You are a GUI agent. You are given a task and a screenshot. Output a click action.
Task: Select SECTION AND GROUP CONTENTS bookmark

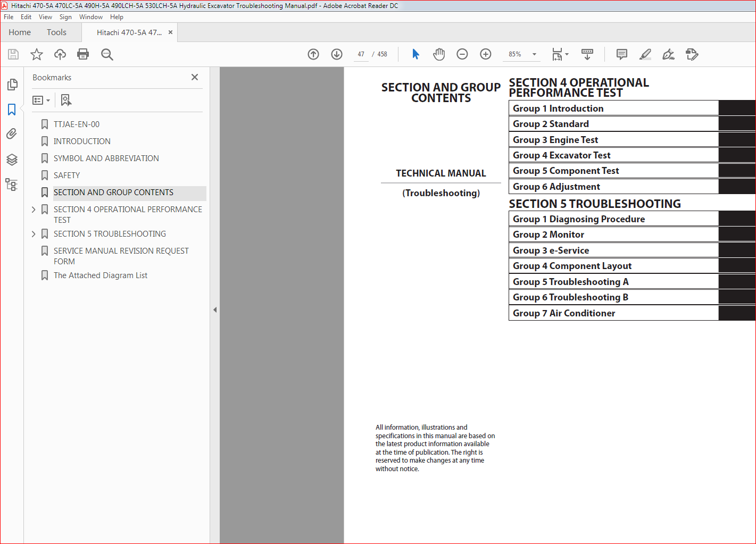point(113,193)
